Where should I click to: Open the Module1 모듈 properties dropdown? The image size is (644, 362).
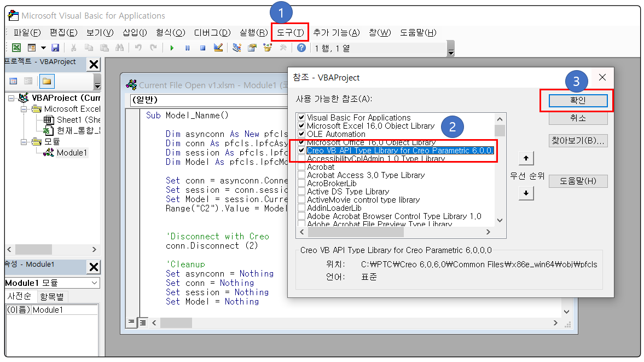(95, 283)
